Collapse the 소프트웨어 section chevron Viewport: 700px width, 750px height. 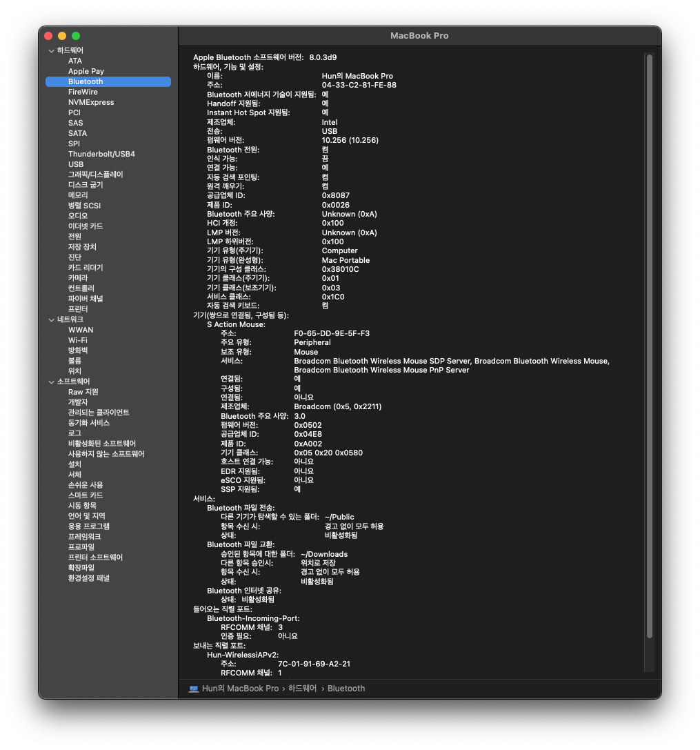(x=51, y=382)
